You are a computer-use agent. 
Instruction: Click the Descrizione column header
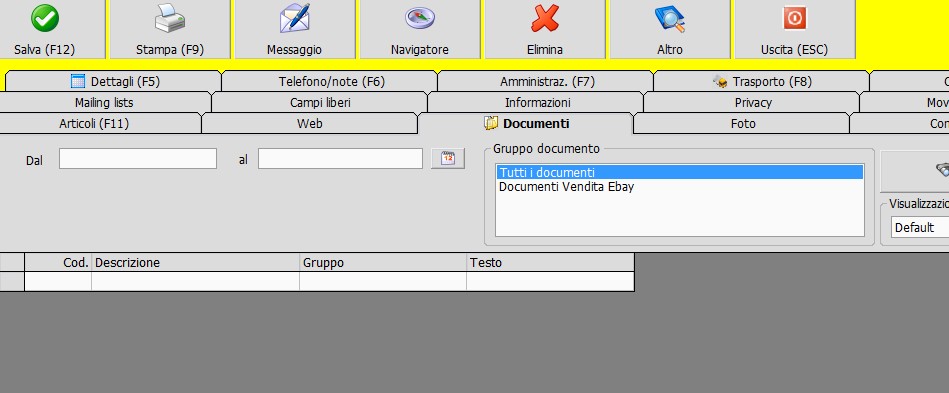195,262
